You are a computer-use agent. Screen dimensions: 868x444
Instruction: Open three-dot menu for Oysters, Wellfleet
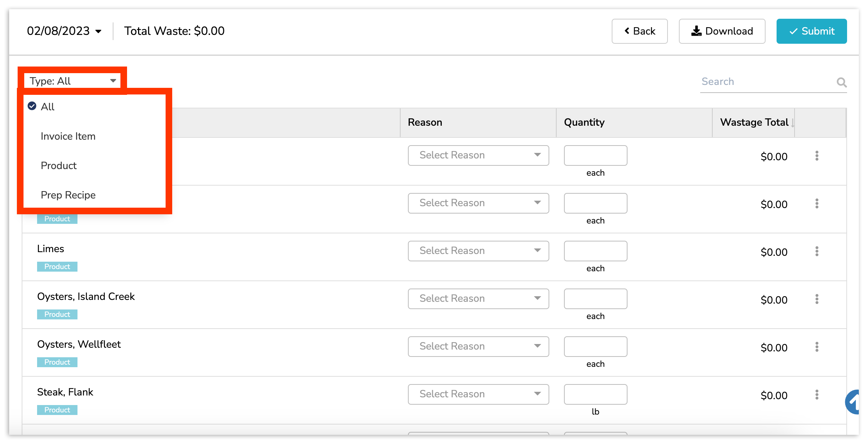[817, 347]
